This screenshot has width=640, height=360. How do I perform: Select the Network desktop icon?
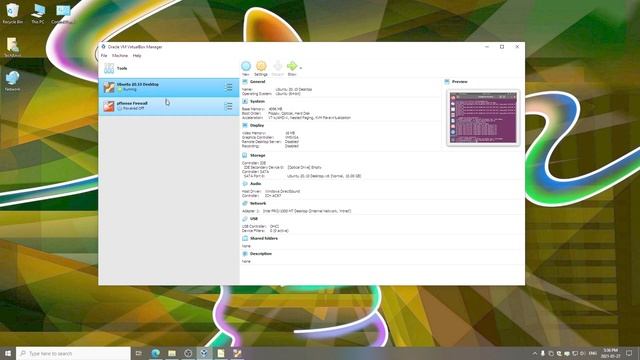tap(13, 81)
